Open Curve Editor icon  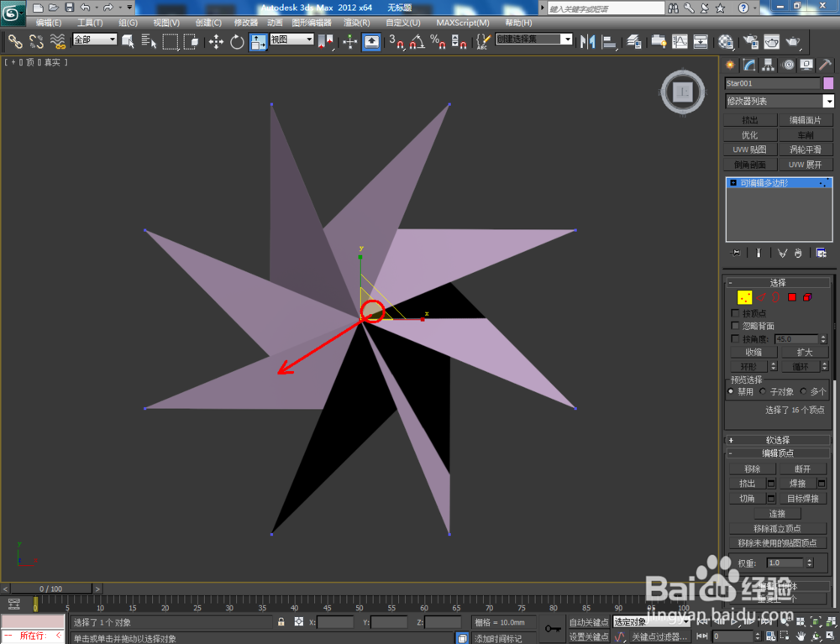coord(680,41)
